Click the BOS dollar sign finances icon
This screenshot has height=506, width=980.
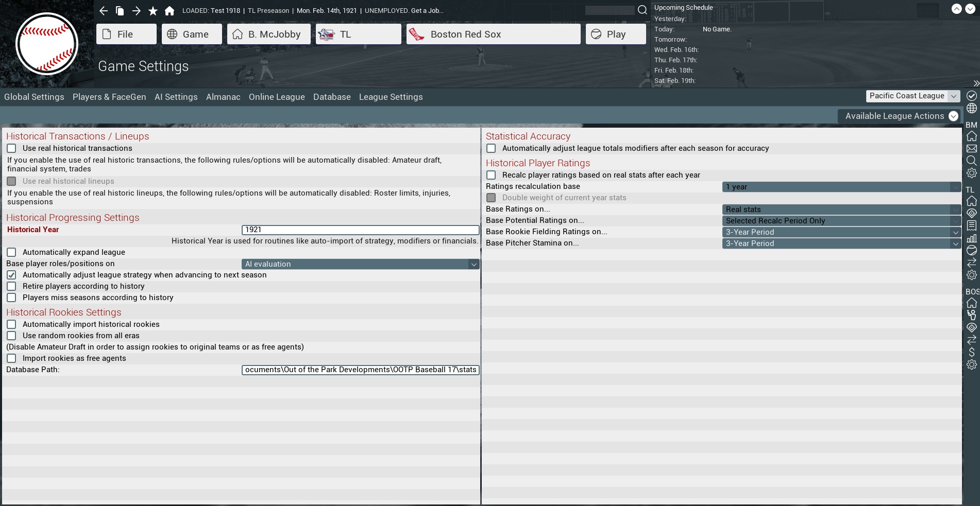coord(971,352)
